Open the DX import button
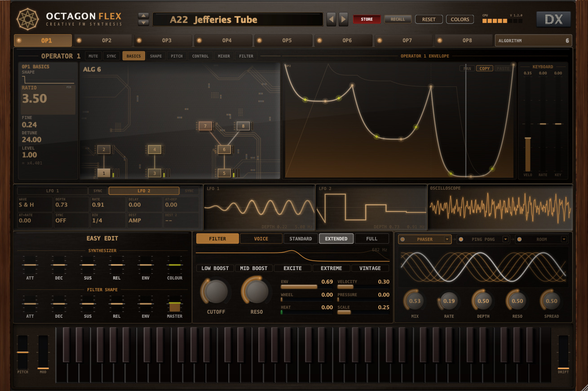 (553, 19)
